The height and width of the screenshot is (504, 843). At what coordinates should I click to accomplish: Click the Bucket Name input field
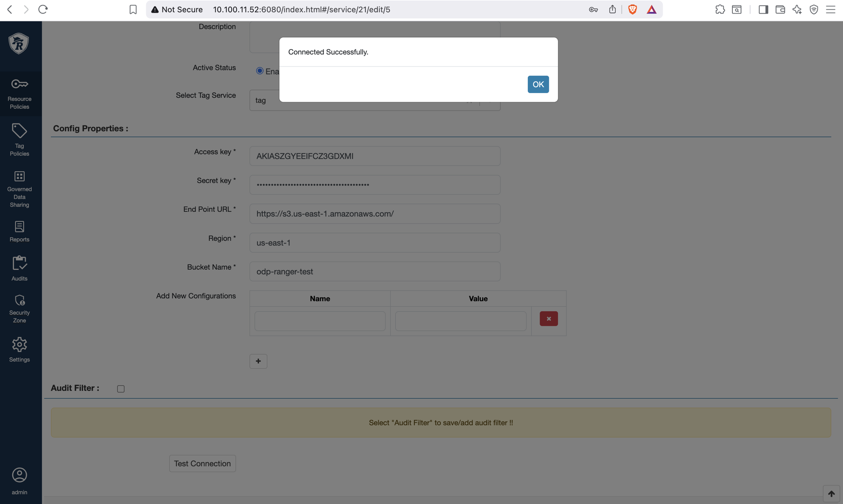(375, 272)
